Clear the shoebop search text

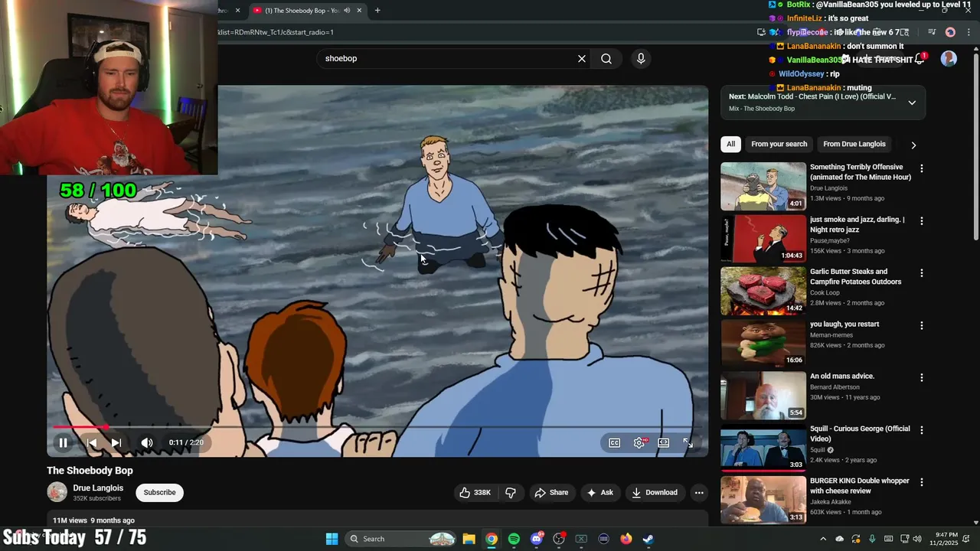[x=582, y=58]
